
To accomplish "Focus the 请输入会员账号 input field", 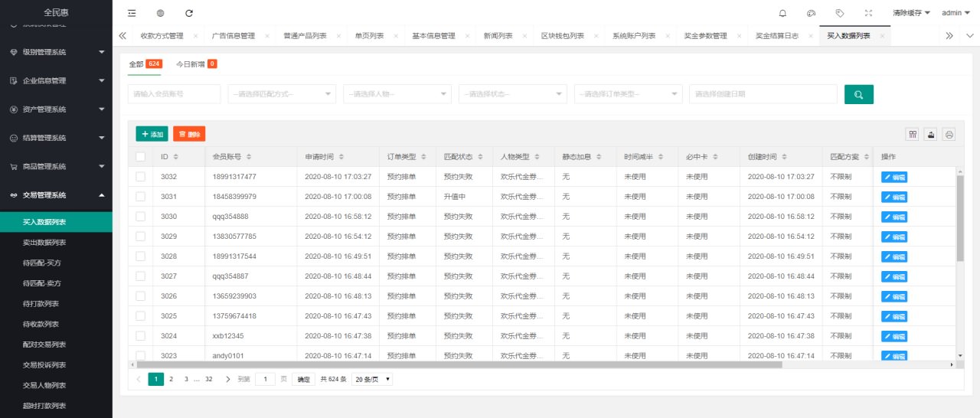I will (174, 94).
